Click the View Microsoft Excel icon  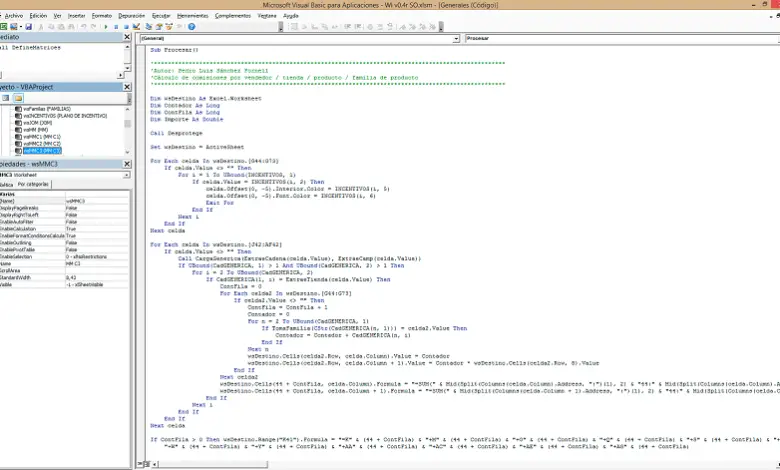pyautogui.click(x=6, y=28)
